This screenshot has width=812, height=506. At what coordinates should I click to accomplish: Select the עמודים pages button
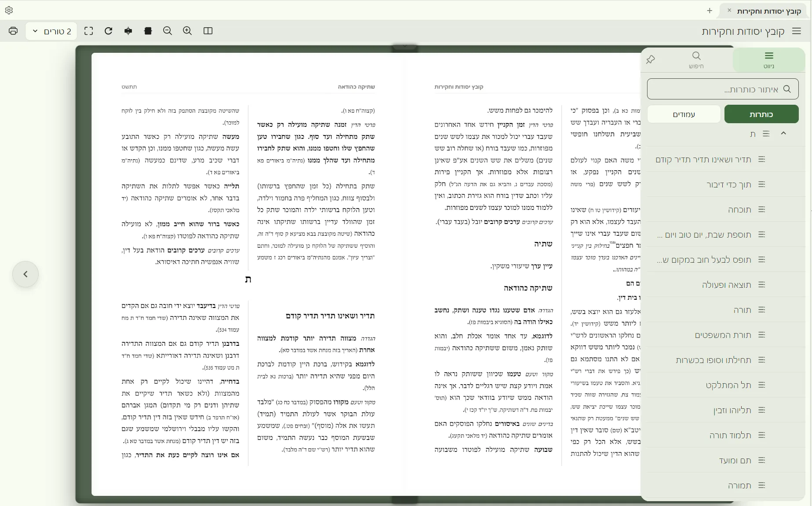pos(684,114)
